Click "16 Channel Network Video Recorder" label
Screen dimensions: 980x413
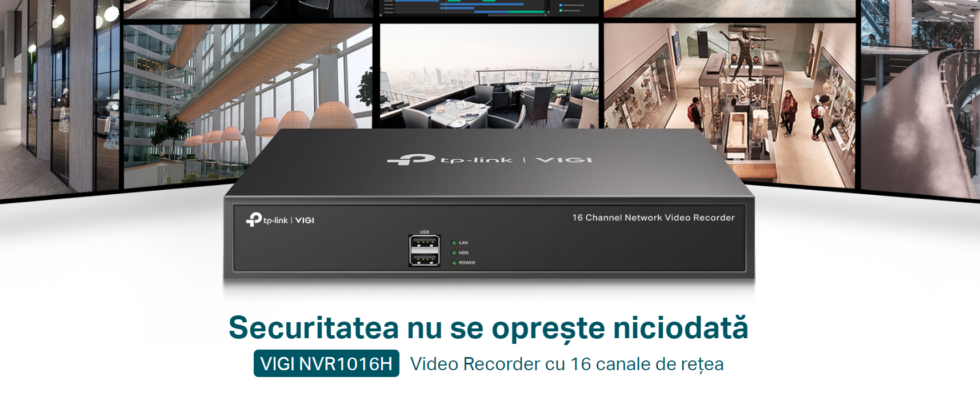[654, 218]
